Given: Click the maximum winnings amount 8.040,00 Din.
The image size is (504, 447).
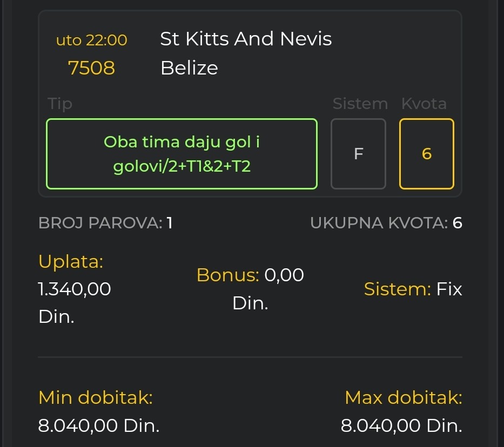Looking at the screenshot, I should pos(401,426).
